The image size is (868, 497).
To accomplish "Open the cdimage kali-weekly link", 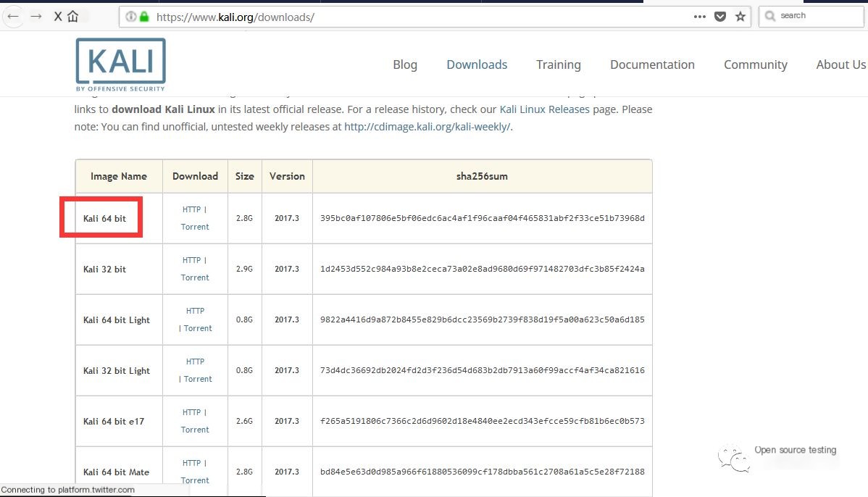I will click(x=427, y=127).
